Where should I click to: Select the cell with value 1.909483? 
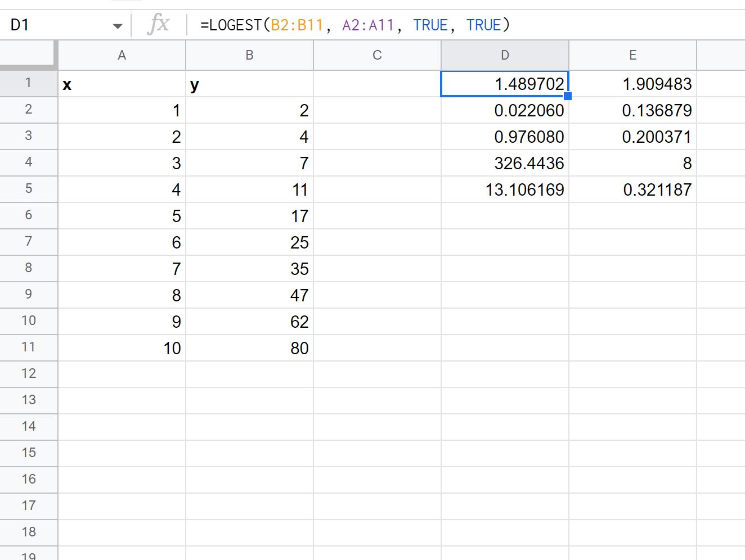click(x=632, y=83)
